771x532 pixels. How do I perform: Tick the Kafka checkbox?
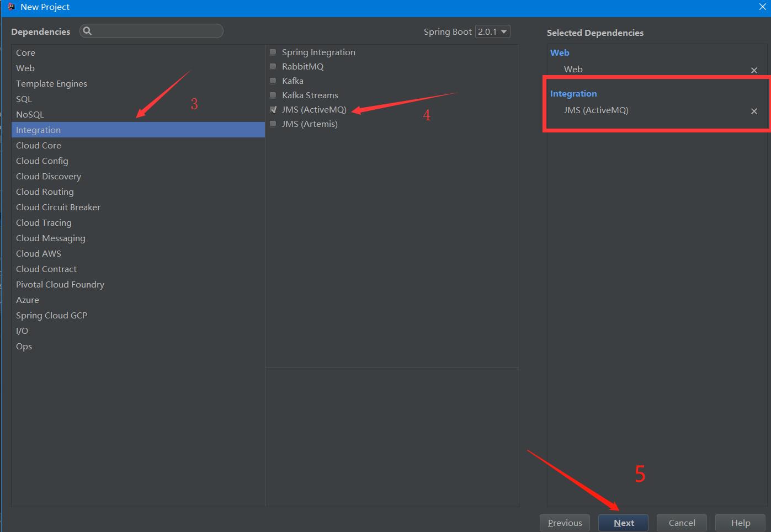[x=273, y=81]
